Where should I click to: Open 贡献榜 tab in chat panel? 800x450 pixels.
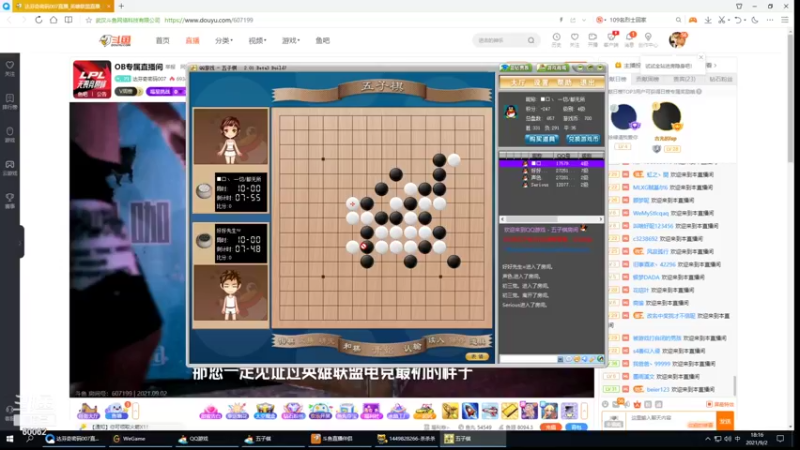[647, 79]
